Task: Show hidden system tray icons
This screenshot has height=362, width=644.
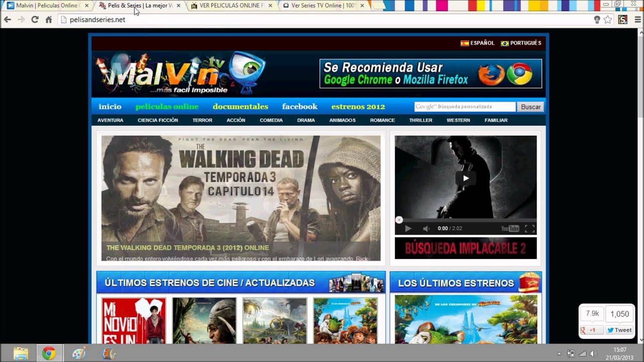Action: tap(559, 353)
